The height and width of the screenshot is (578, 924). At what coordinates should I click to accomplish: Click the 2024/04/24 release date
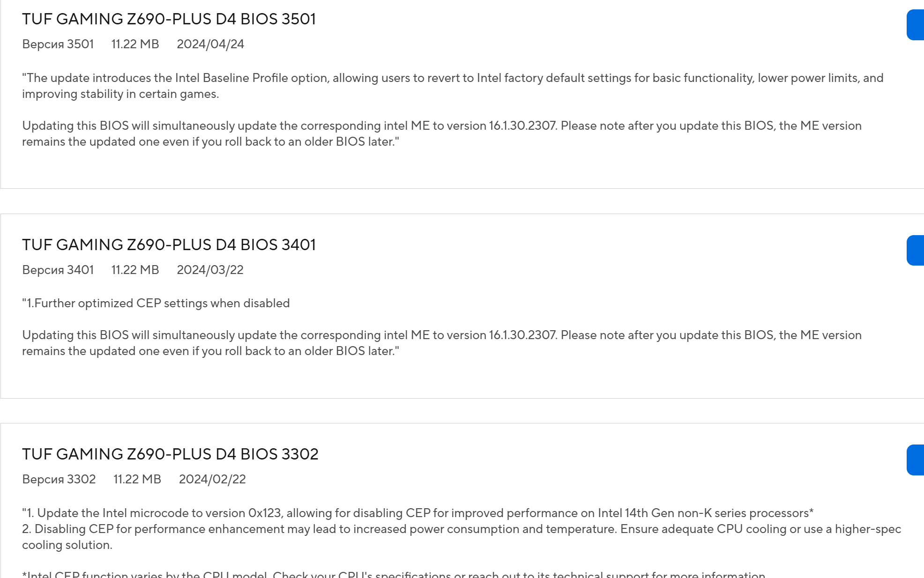click(x=210, y=44)
